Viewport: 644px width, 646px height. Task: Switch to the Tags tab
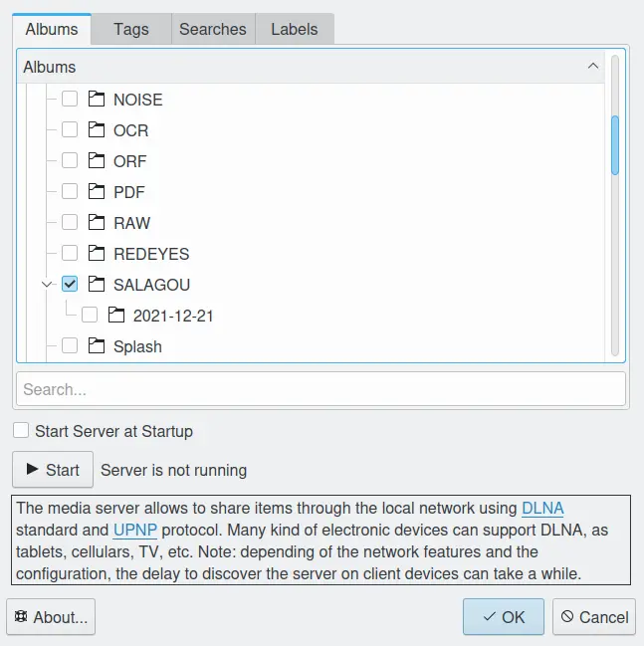pos(131,29)
